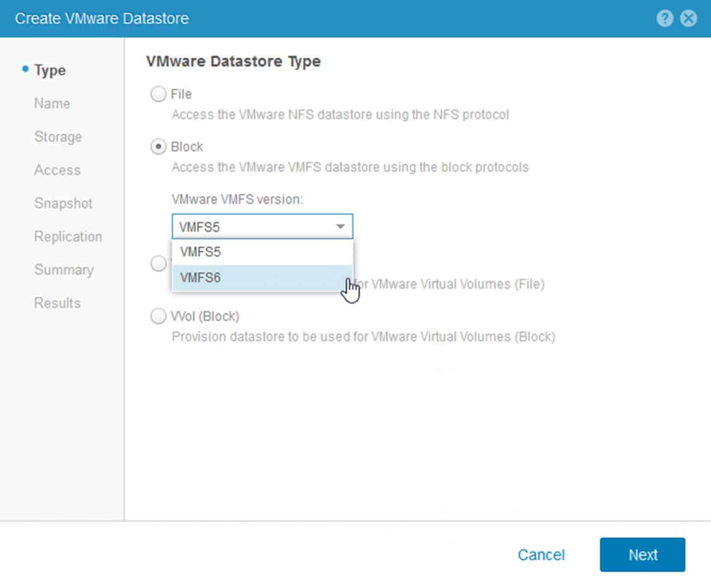The image size is (711, 588).
Task: Go to the Snapshot wizard step
Action: coord(63,203)
